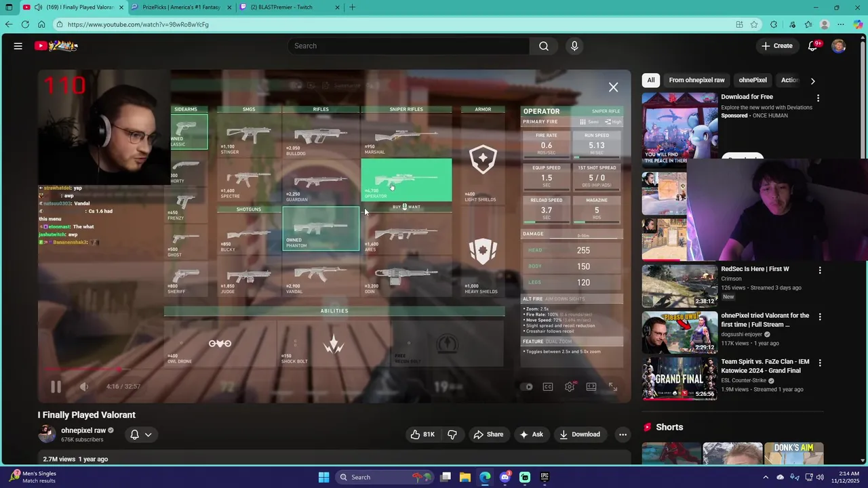Open ohnepixel raw channel avatar
Viewport: 868px width, 488px height.
pos(47,434)
